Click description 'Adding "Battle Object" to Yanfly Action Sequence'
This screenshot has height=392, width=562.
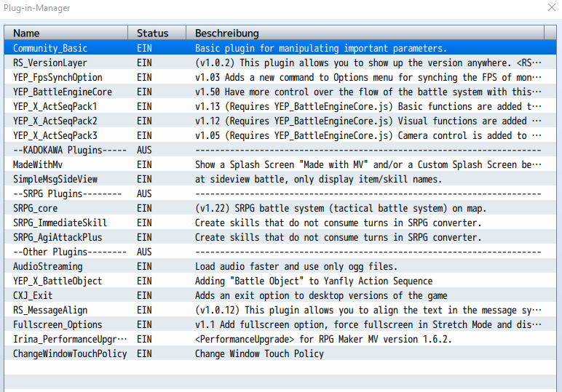314,281
